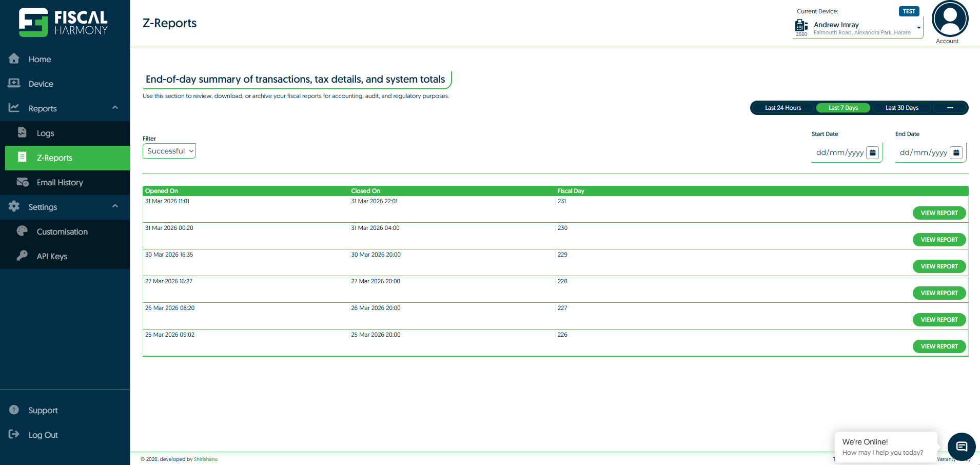Viewport: 980px width, 465px height.
Task: Open the Start Date calendar picker icon
Action: pos(872,152)
